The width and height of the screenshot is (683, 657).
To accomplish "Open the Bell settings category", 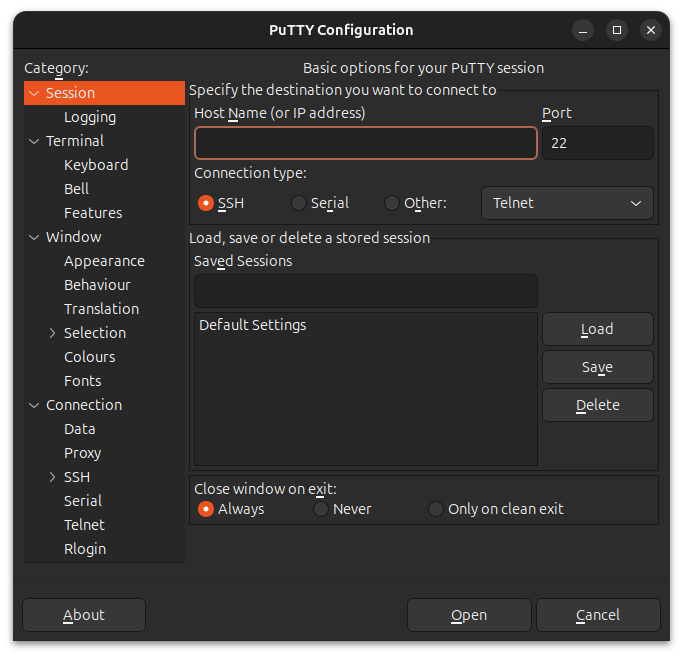I will [x=76, y=189].
